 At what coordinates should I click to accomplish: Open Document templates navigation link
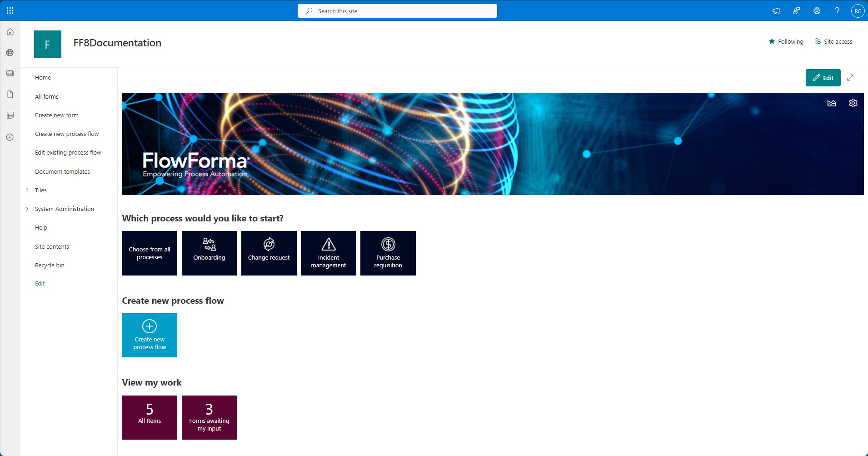point(63,172)
